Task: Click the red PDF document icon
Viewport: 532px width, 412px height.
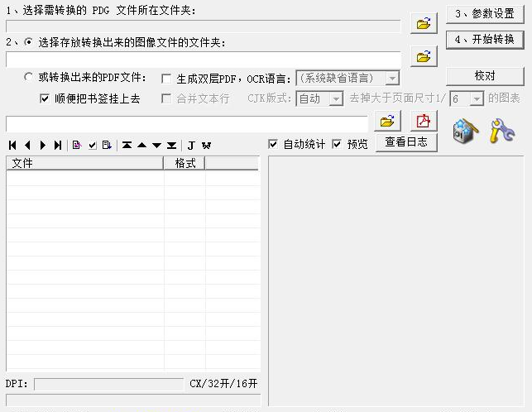Action: click(424, 121)
